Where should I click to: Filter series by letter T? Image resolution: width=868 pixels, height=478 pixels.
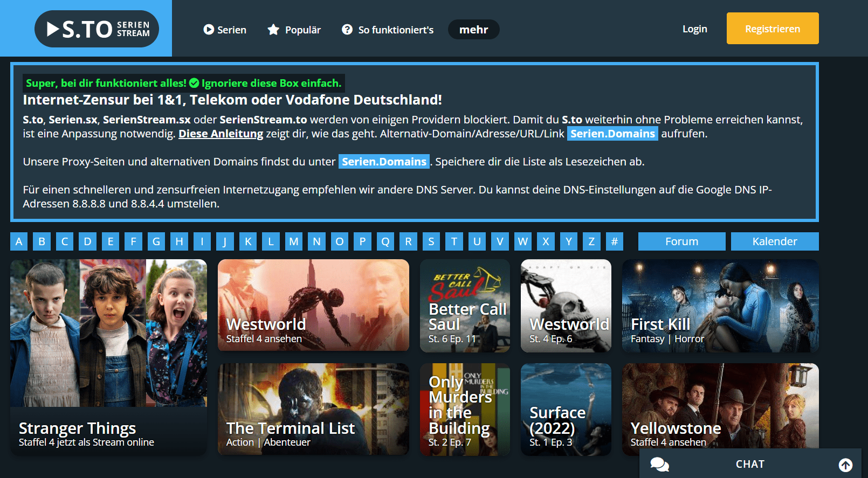[454, 241]
